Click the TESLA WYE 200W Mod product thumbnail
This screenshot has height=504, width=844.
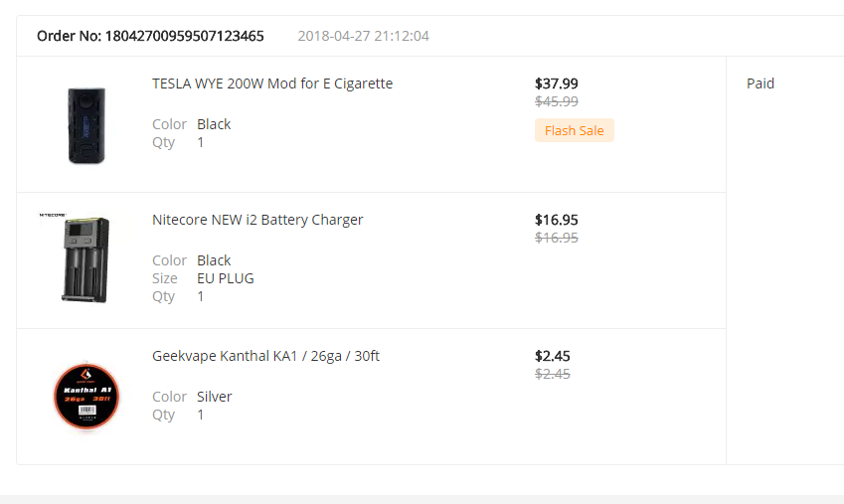[x=85, y=124]
